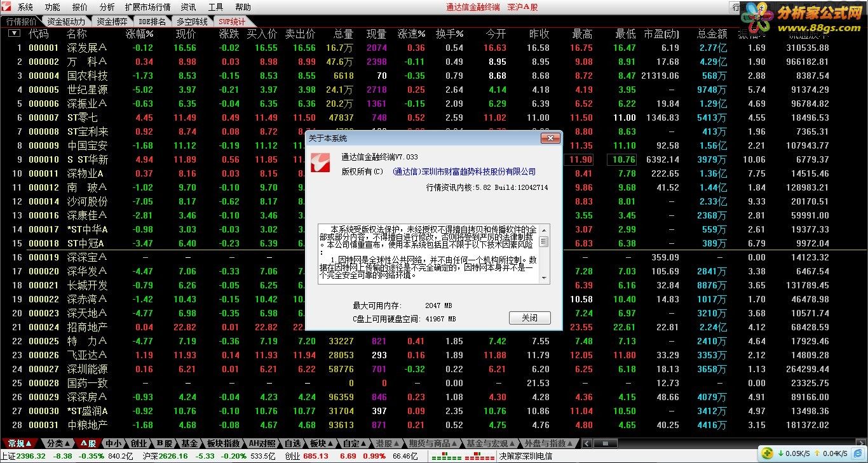
Task: Expand the 外盘与指数 bottom tab menu
Action: tap(548, 443)
